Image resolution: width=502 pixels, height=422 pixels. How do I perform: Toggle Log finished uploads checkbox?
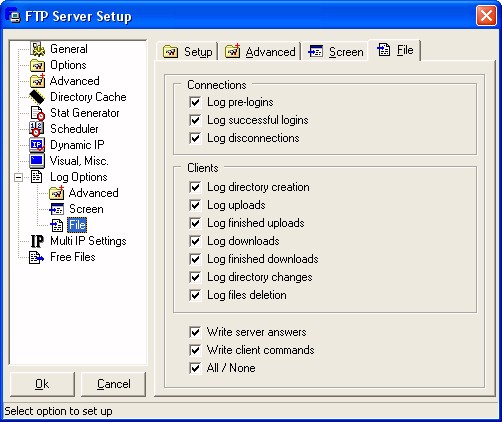click(x=195, y=223)
